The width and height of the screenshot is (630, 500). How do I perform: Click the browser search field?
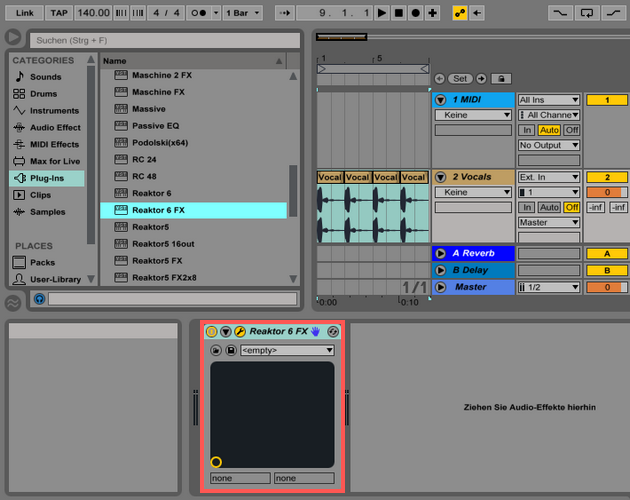(x=165, y=41)
